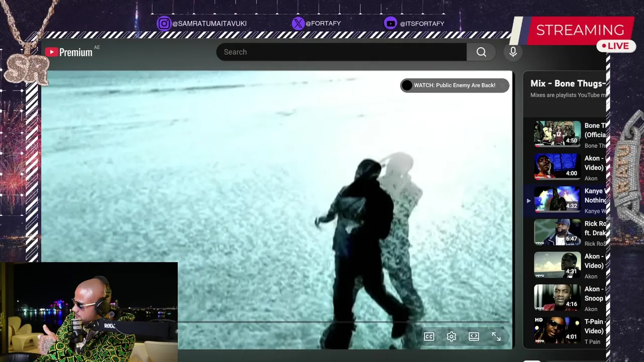The width and height of the screenshot is (644, 362).
Task: Click the video progress bar
Action: click(x=343, y=322)
